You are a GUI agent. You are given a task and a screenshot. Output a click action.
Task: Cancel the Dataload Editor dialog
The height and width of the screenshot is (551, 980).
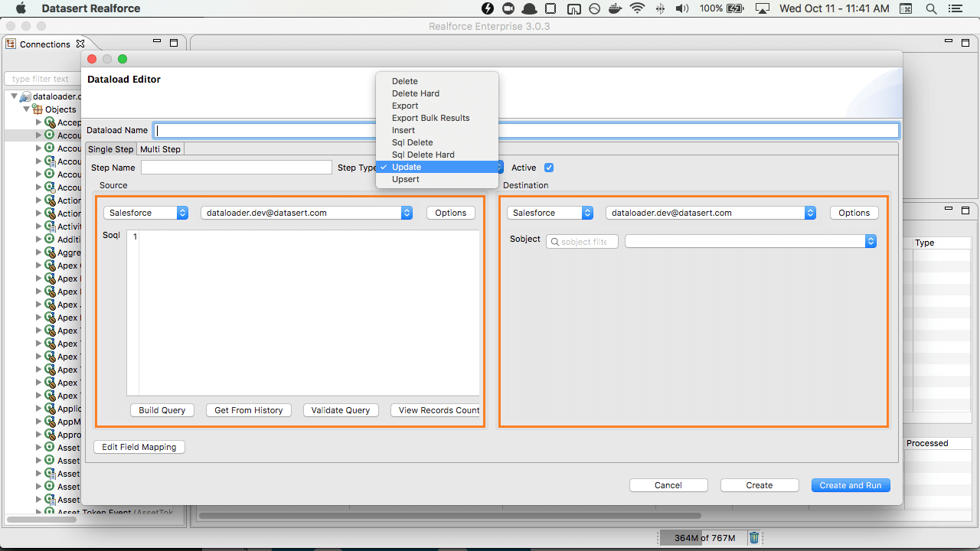coord(668,485)
